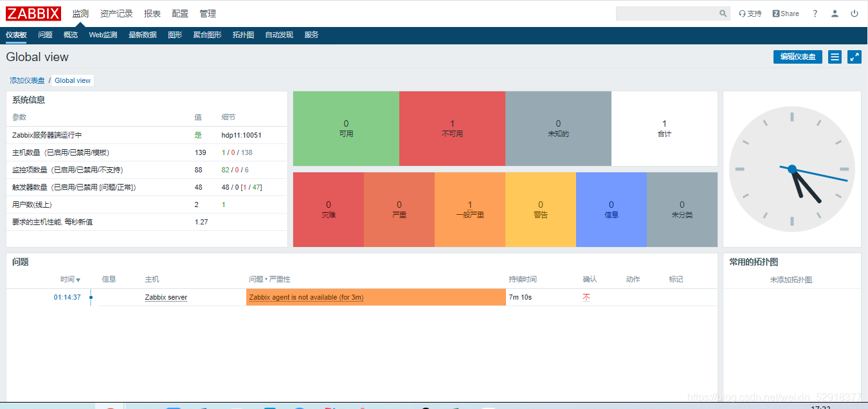868x409 pixels.
Task: Click the analog clock widget
Action: [792, 169]
